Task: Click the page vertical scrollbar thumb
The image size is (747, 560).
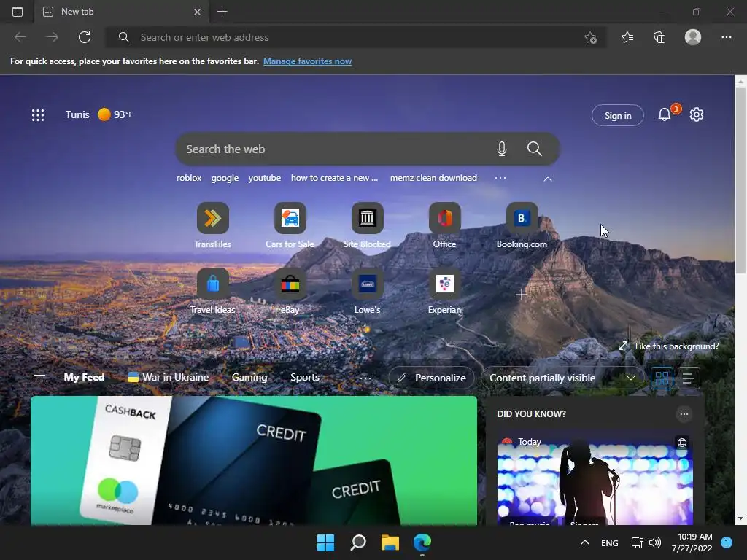Action: (x=740, y=182)
